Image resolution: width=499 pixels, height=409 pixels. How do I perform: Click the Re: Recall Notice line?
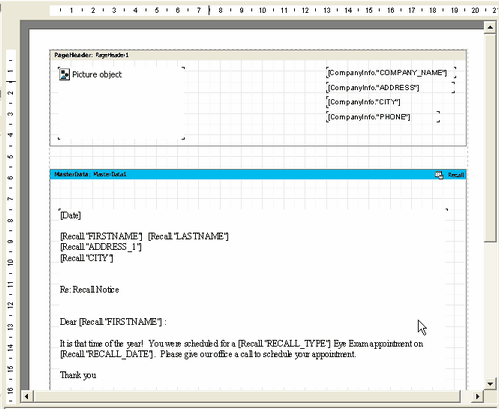89,289
